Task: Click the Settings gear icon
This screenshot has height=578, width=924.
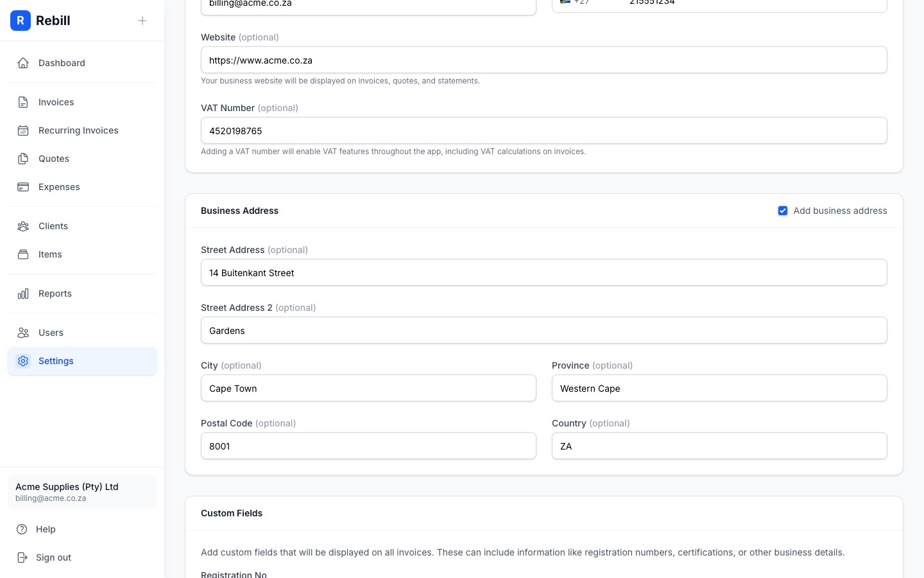Action: [23, 361]
